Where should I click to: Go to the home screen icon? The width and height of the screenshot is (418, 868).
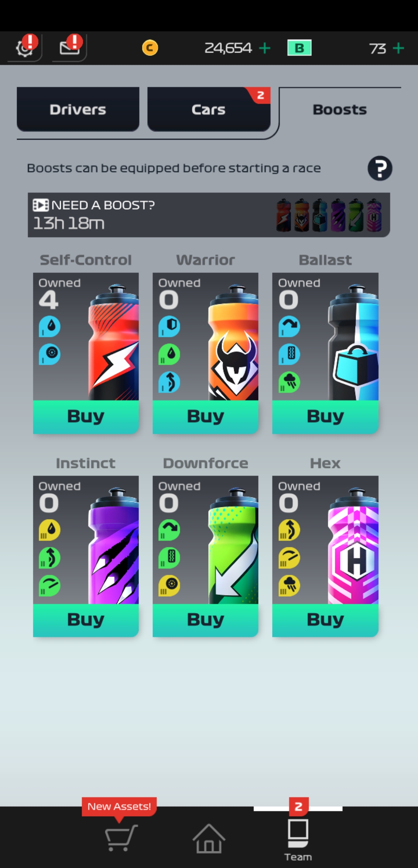[209, 838]
